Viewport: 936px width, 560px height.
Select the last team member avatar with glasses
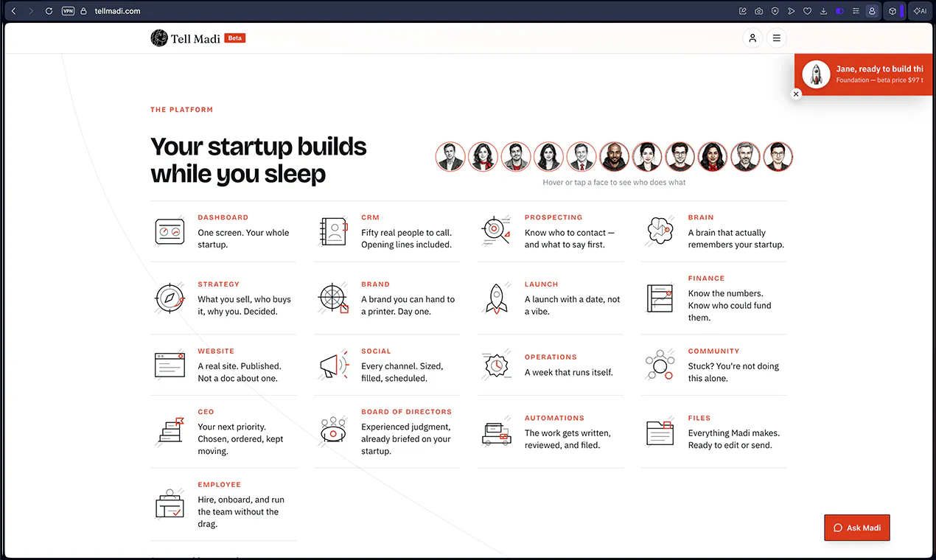(778, 157)
